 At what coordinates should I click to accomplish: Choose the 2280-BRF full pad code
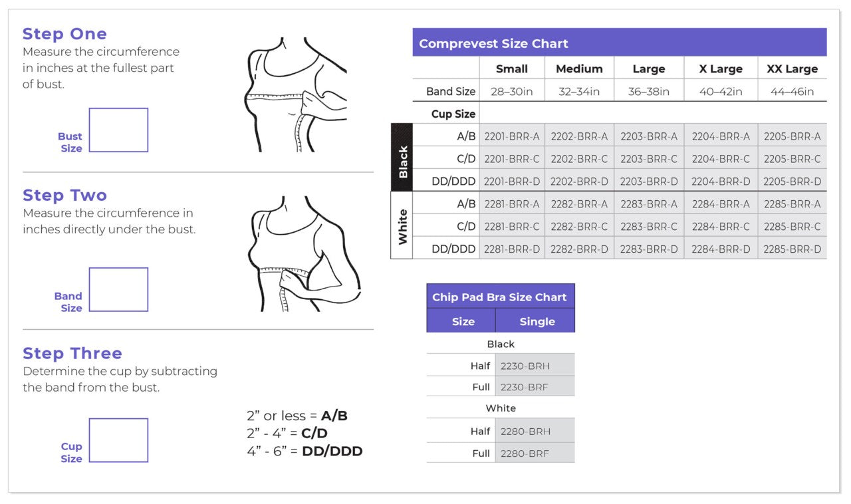pos(525,453)
